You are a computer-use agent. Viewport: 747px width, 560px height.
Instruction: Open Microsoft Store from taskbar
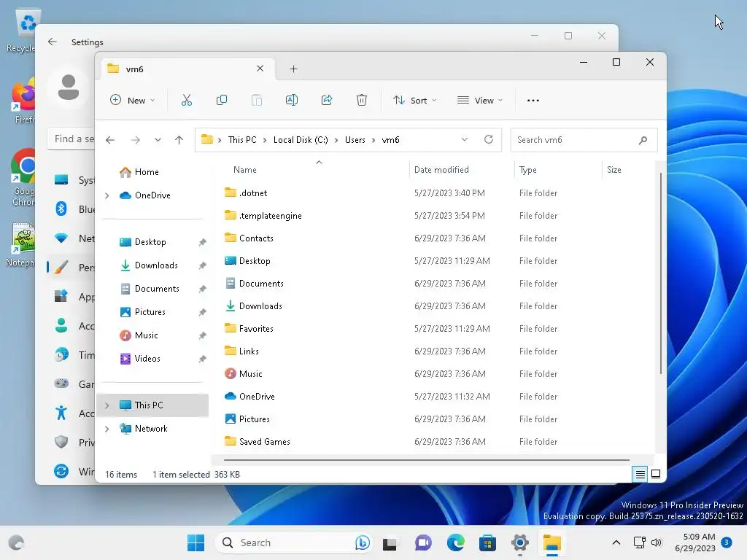click(x=487, y=542)
